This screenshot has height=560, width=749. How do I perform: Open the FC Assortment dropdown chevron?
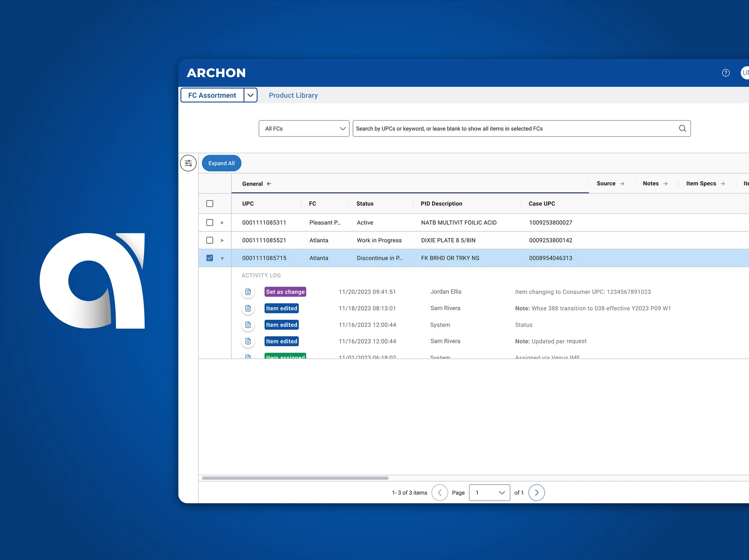click(x=251, y=95)
